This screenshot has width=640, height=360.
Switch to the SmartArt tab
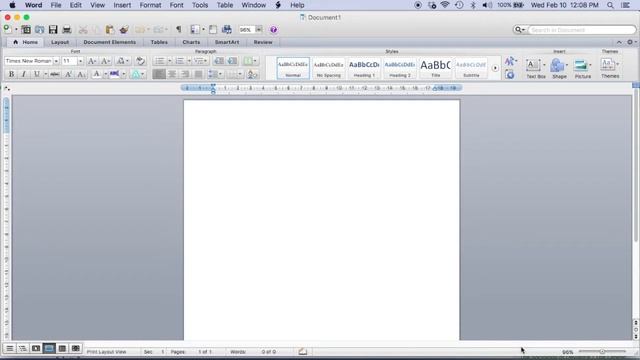point(227,42)
